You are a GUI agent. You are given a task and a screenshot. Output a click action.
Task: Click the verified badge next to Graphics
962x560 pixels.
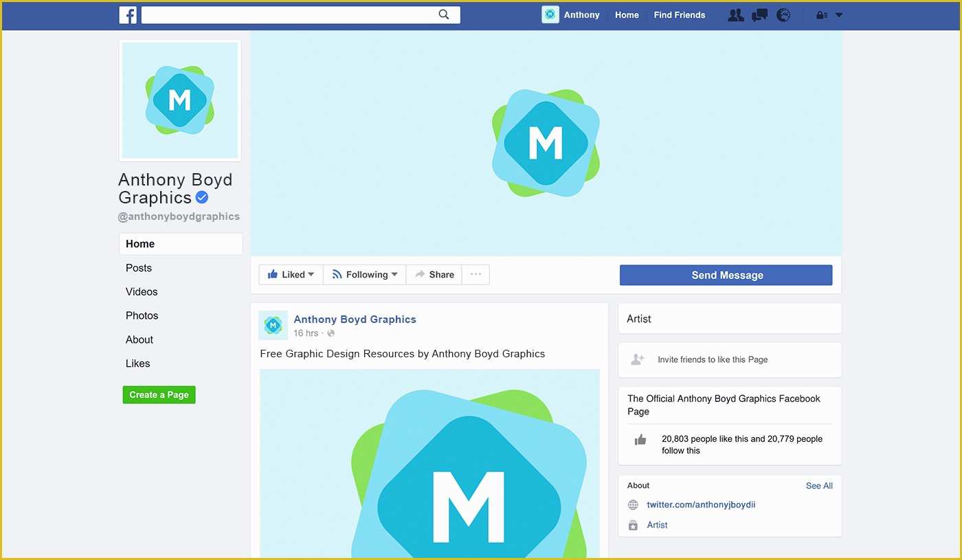tap(202, 198)
